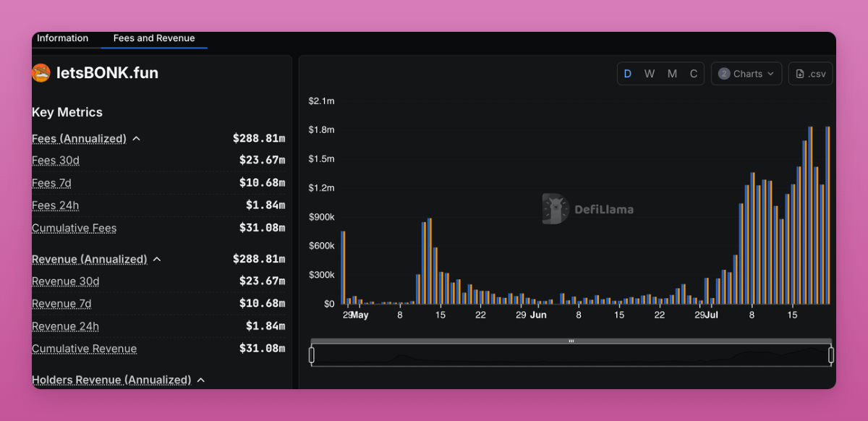Switch chart to monthly (M) grouping
Image resolution: width=868 pixels, height=421 pixels.
point(672,74)
